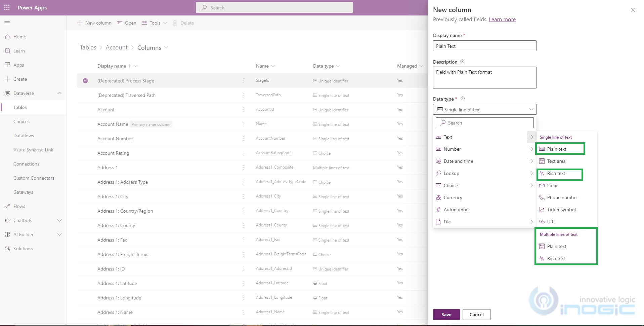This screenshot has width=644, height=326.
Task: Expand the Chatbots section chevron
Action: pyautogui.click(x=59, y=220)
